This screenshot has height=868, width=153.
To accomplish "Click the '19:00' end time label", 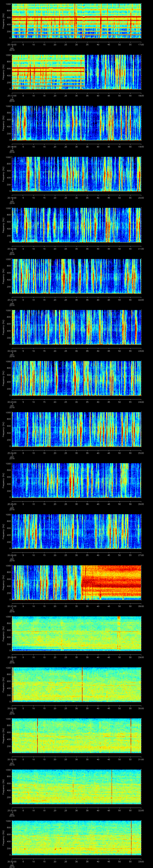I will click(x=141, y=147).
